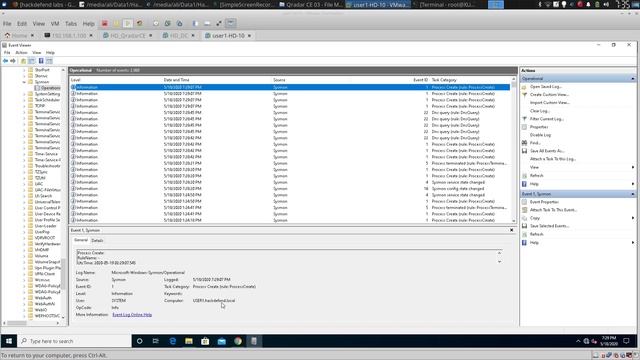Click the Attach Task To This Event icon
Screen dimensions: 640x360
click(524, 210)
